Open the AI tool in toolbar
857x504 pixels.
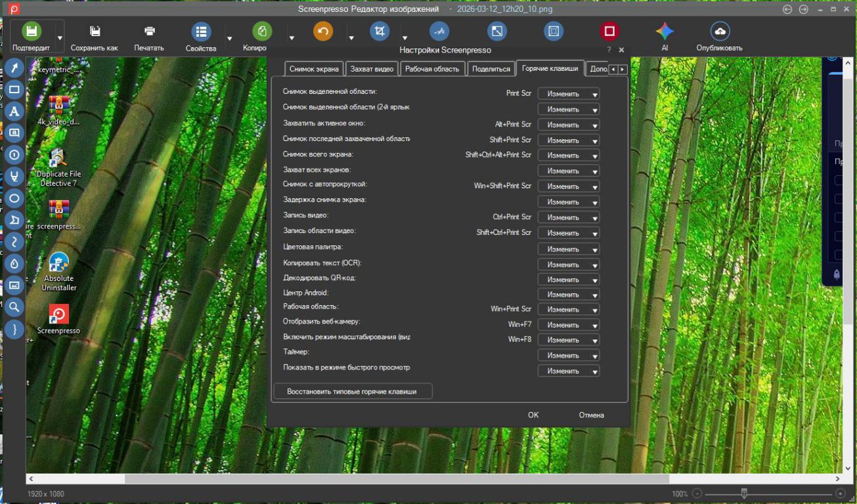pyautogui.click(x=665, y=31)
